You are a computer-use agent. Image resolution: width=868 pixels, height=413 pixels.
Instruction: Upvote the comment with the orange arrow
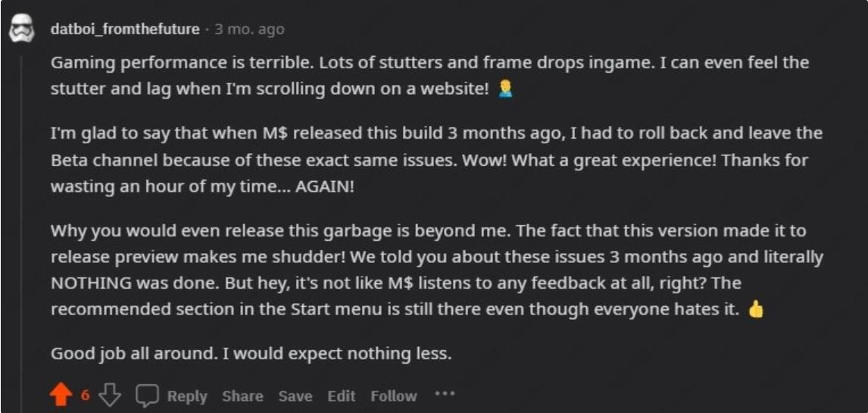[62, 396]
